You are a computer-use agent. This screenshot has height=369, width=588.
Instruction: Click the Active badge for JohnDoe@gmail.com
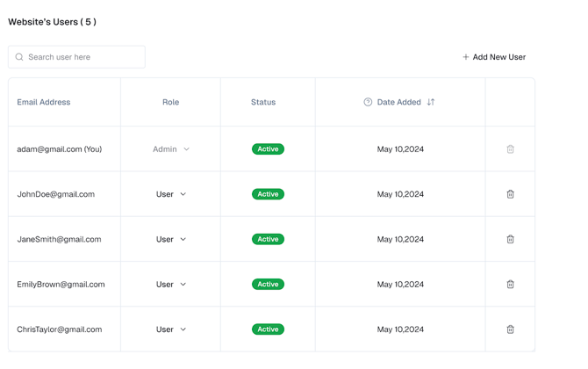268,194
